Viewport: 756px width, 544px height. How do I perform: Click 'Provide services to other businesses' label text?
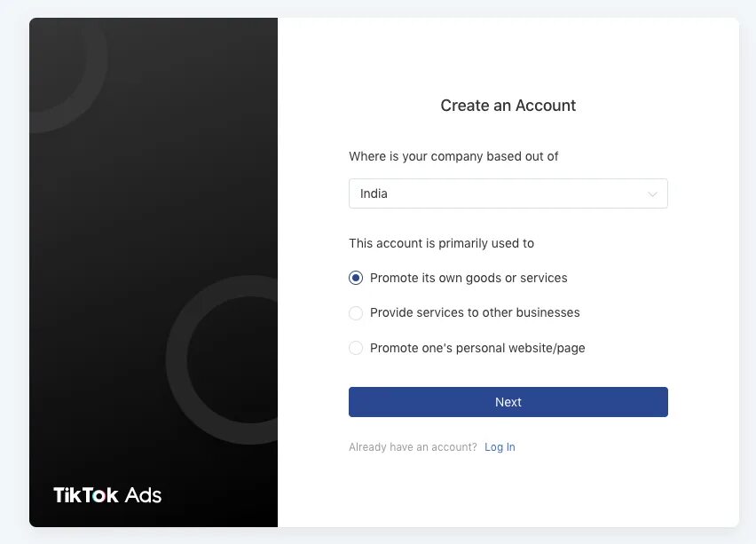coord(475,312)
